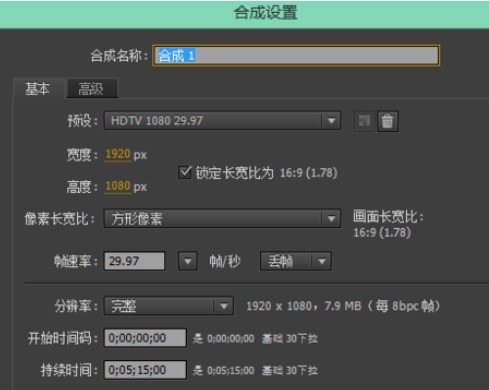The image size is (489, 390).
Task: Click the save preset icon
Action: coord(364,121)
